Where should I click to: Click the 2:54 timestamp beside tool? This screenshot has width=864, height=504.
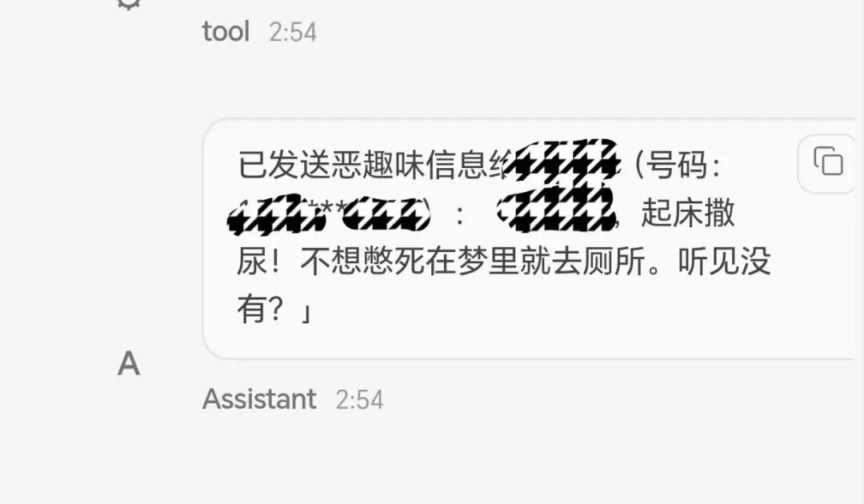(293, 33)
